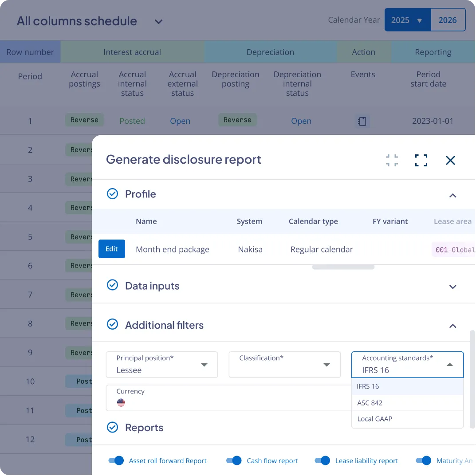The image size is (476, 476).
Task: Collapse the Profile section chevron
Action: click(452, 196)
